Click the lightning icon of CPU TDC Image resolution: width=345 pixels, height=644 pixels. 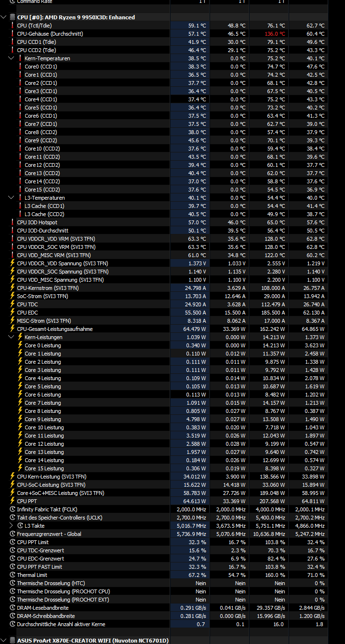(x=12, y=304)
